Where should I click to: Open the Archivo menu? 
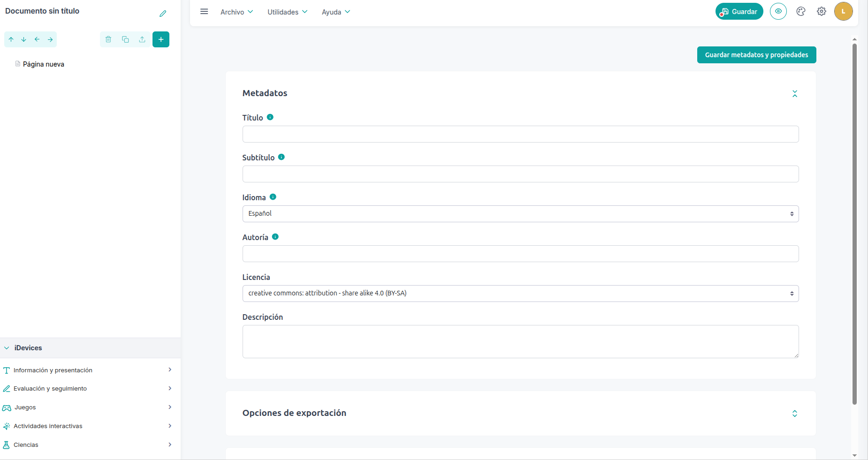click(236, 12)
